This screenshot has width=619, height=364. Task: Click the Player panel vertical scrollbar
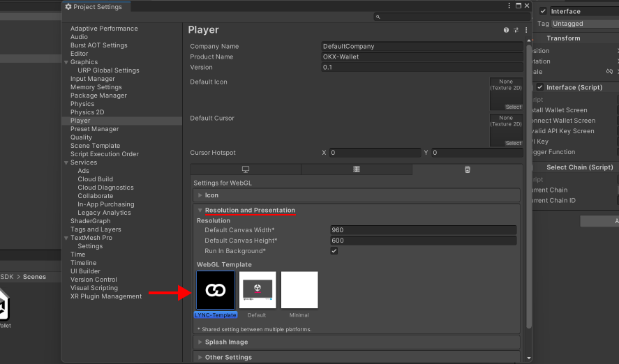tap(529, 185)
